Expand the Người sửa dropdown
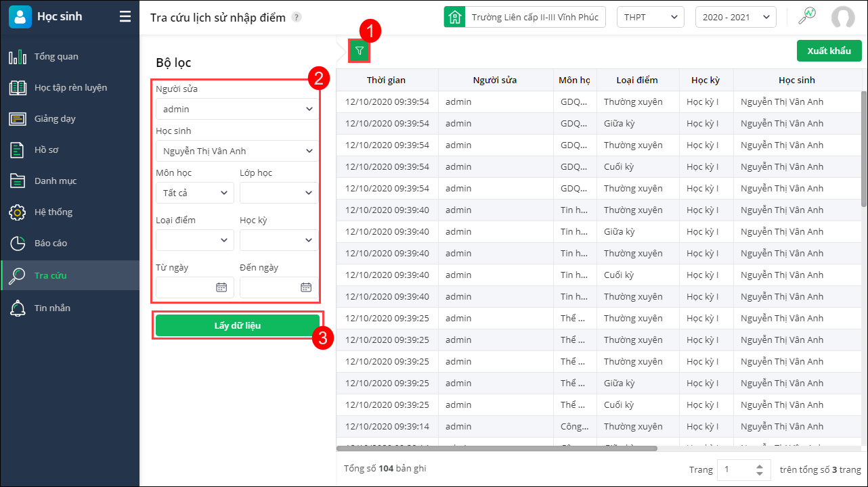Image resolution: width=868 pixels, height=487 pixels. point(237,109)
